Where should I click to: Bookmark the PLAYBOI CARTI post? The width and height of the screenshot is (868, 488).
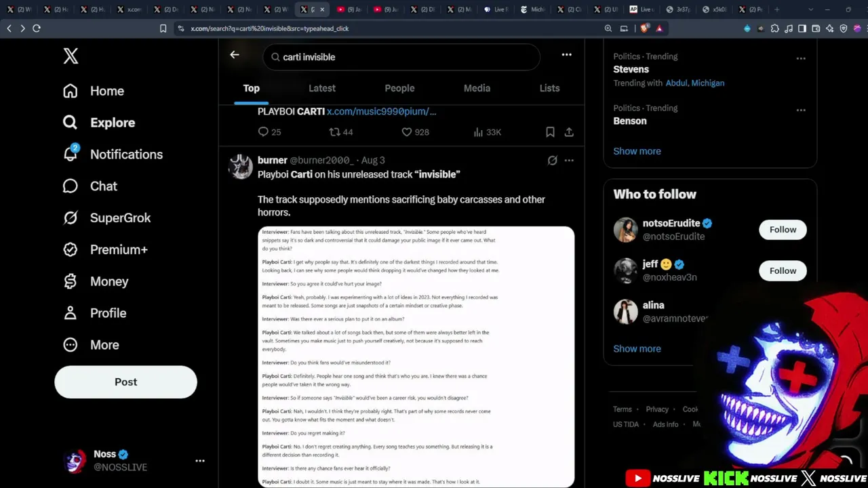click(x=551, y=132)
